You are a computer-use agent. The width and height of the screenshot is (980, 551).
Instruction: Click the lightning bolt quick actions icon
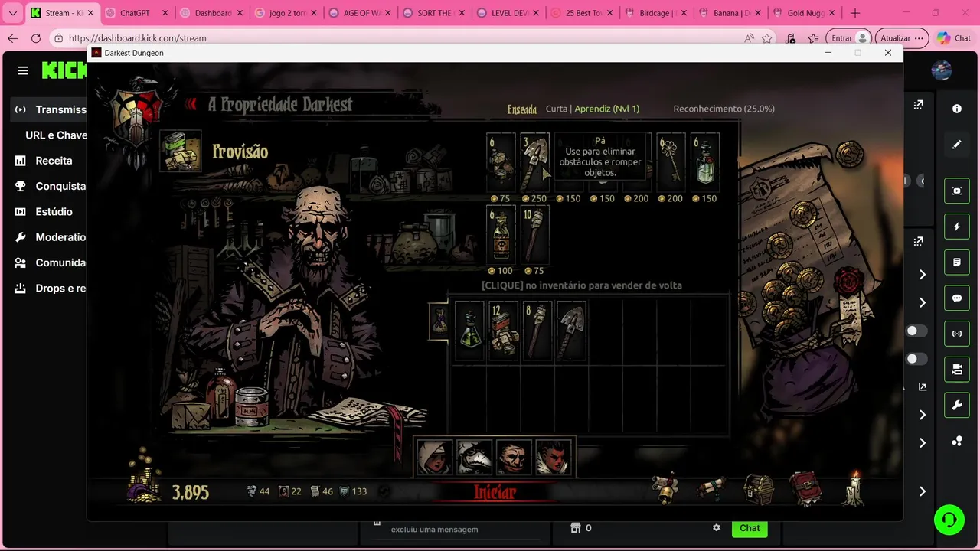pos(957,227)
